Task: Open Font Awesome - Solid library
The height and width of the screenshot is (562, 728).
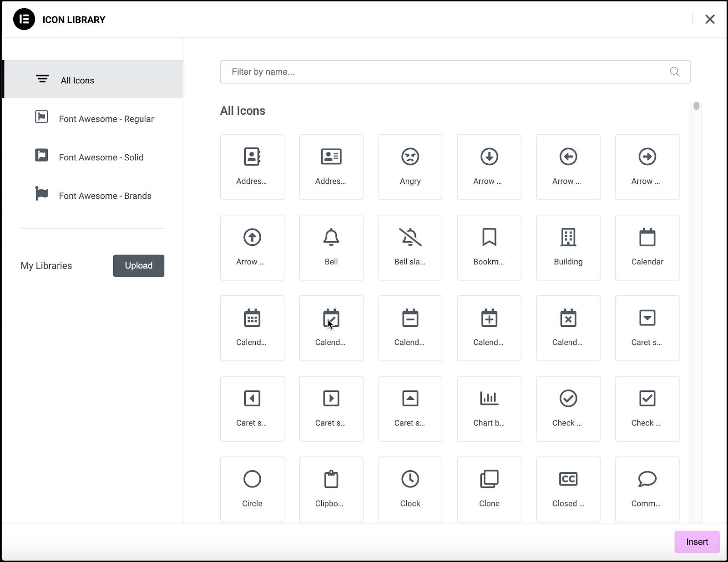Action: pos(93,157)
